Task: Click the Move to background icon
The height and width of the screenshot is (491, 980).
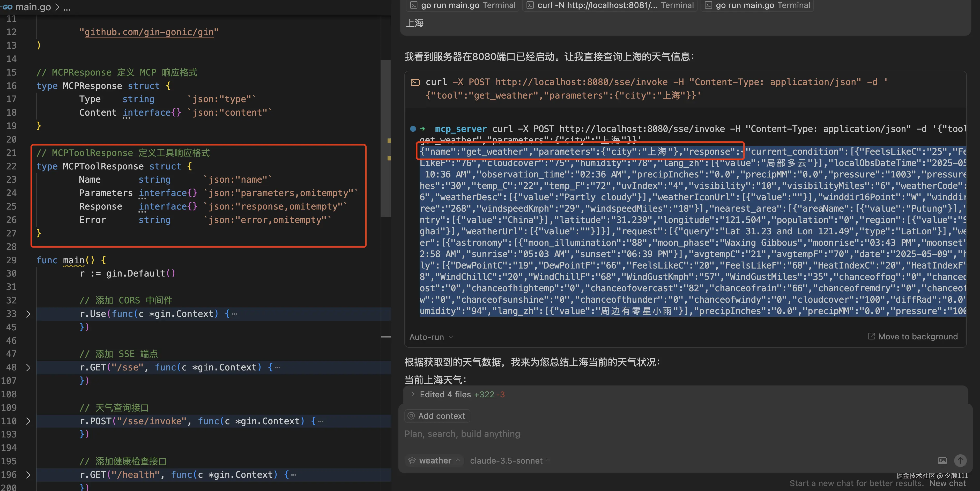Action: click(871, 336)
